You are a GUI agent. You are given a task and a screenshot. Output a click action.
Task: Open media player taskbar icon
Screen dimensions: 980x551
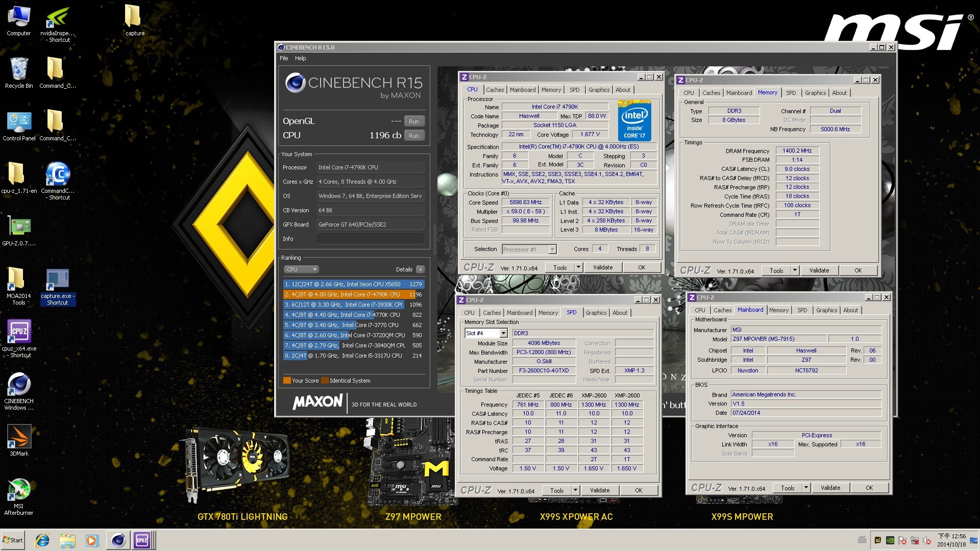91,540
